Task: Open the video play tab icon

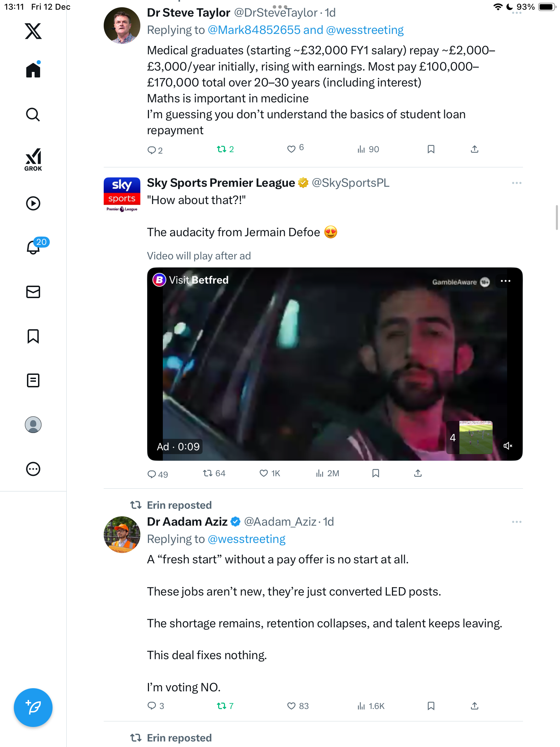Action: click(x=33, y=203)
